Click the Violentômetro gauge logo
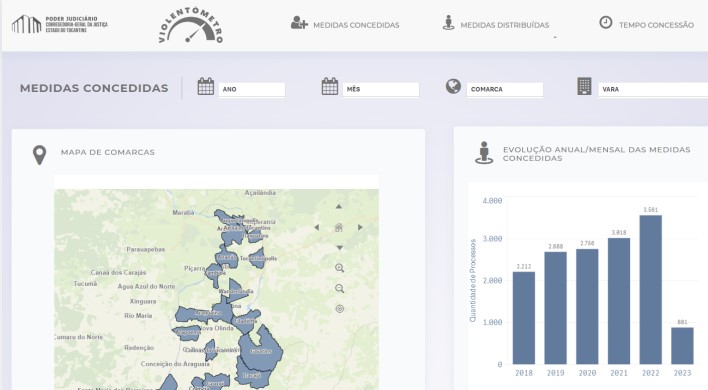The image size is (708, 390). tap(191, 25)
